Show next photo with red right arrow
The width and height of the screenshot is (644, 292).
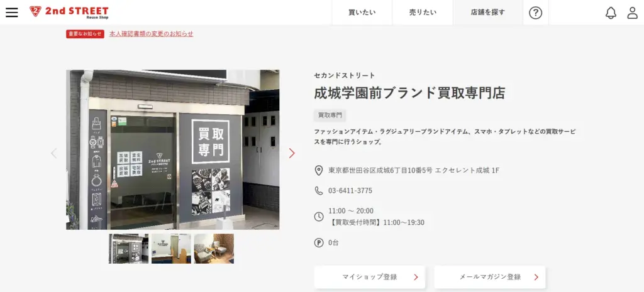point(292,153)
